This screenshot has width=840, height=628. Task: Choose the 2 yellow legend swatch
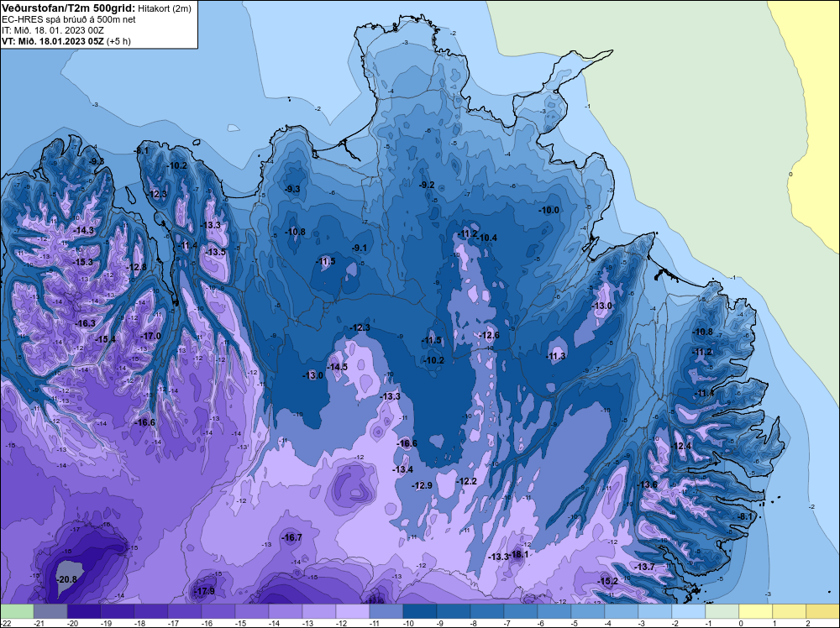tap(823, 611)
